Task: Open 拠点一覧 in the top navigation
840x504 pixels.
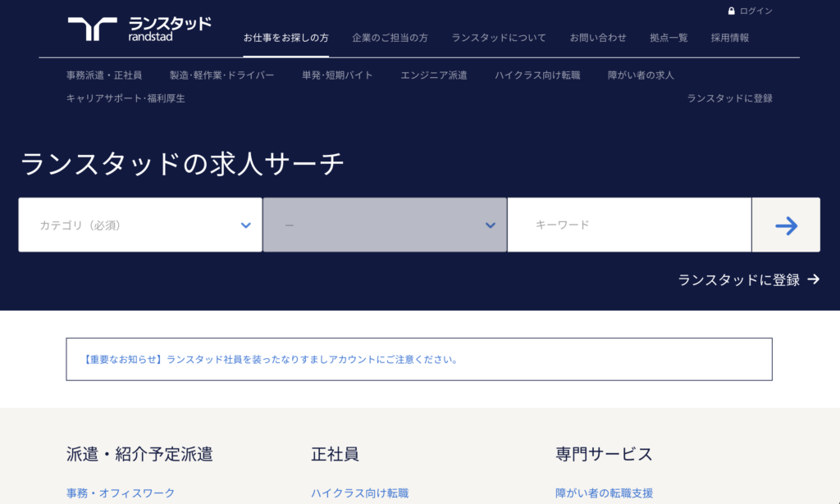Action: click(x=669, y=38)
